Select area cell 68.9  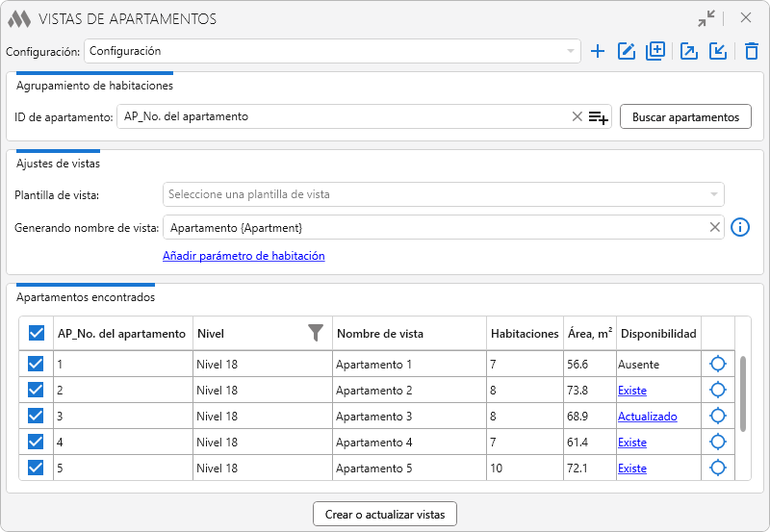[590, 417]
